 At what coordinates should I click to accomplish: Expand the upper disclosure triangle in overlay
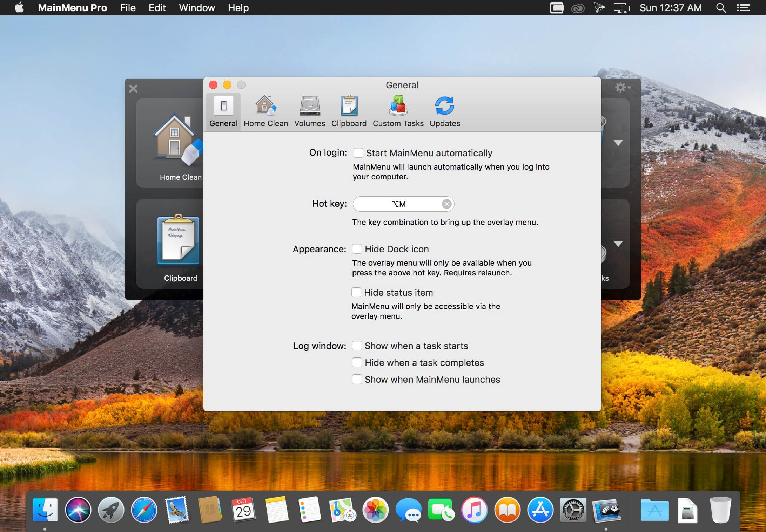618,143
